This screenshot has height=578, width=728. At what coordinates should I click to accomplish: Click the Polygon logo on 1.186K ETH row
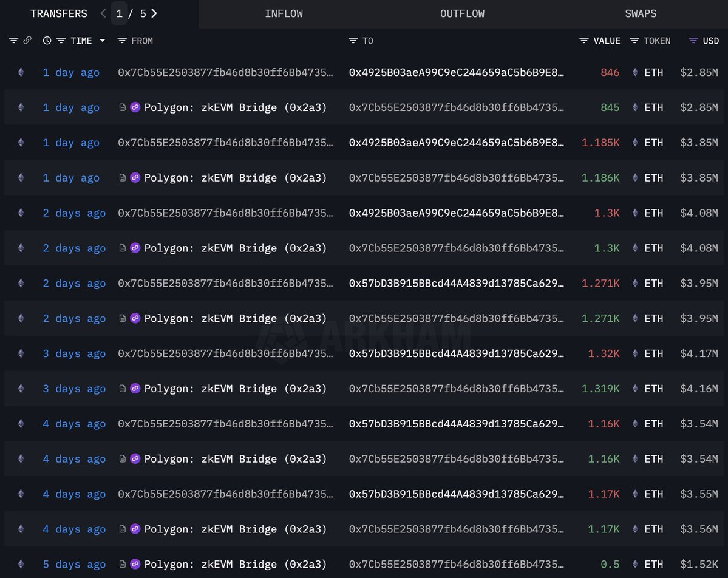[135, 177]
